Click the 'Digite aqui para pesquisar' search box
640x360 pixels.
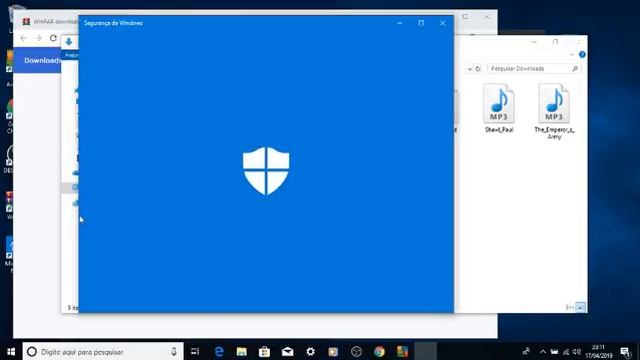pos(103,351)
